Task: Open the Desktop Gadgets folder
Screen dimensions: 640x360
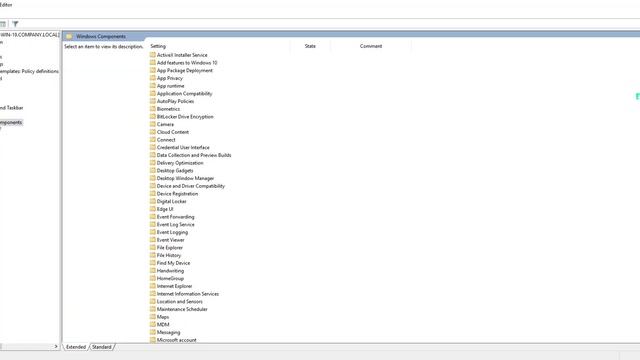Action: click(171, 171)
